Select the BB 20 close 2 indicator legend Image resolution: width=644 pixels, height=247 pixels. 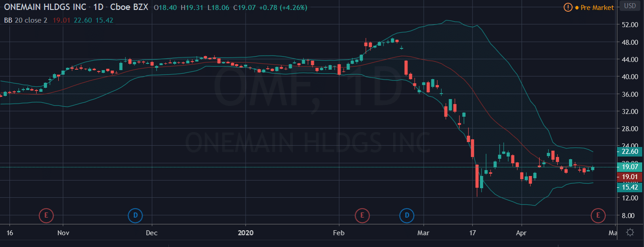26,20
